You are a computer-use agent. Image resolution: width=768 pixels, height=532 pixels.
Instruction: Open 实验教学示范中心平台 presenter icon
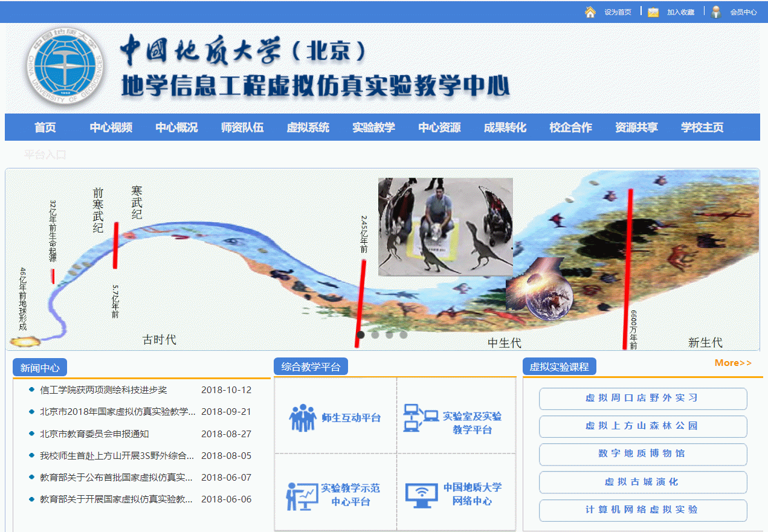point(302,496)
